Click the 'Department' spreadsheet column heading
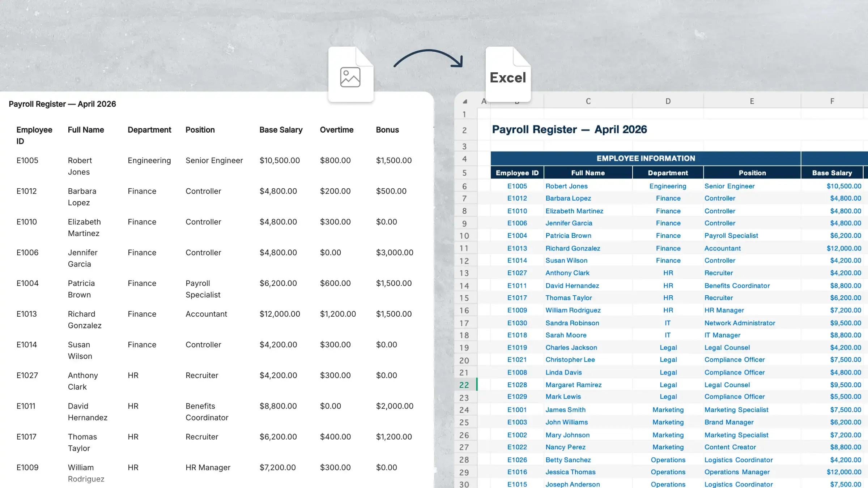 (x=668, y=173)
